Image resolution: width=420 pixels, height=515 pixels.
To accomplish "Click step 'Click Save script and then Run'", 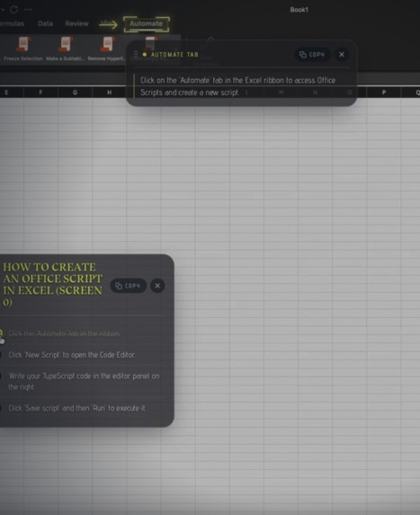I will (x=76, y=408).
